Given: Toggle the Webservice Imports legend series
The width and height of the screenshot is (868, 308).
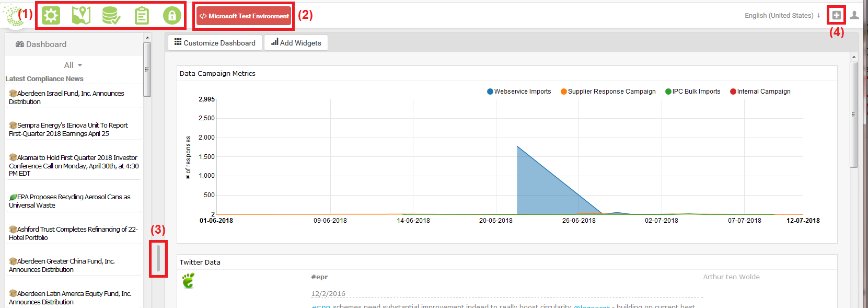Looking at the screenshot, I should (519, 92).
